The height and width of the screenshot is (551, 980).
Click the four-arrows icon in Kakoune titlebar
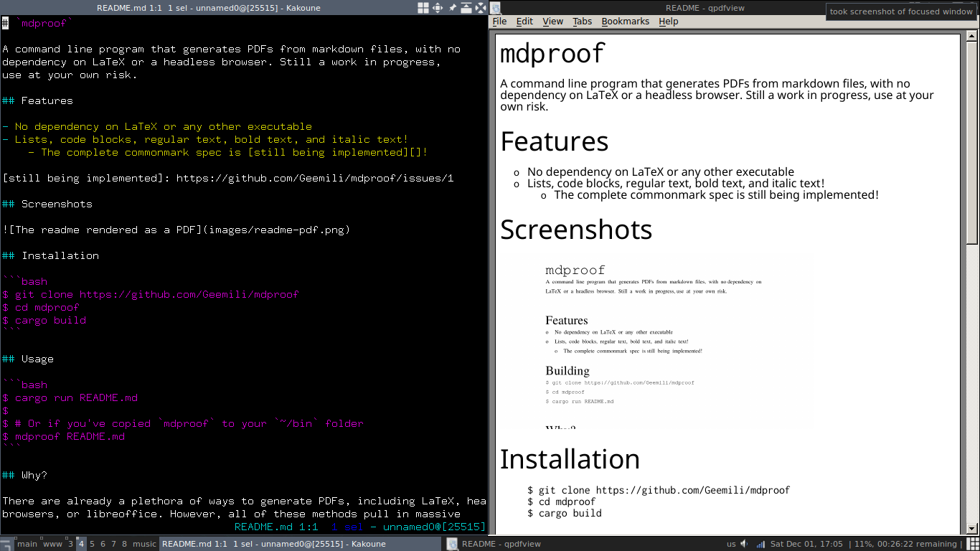pos(481,8)
